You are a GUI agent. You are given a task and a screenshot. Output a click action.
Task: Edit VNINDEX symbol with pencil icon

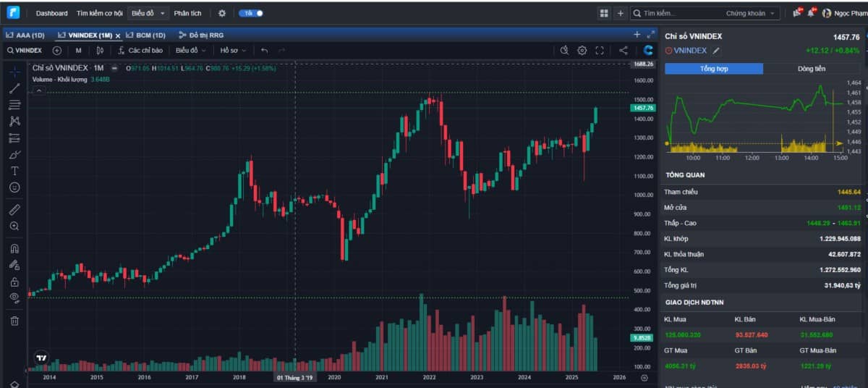click(716, 51)
